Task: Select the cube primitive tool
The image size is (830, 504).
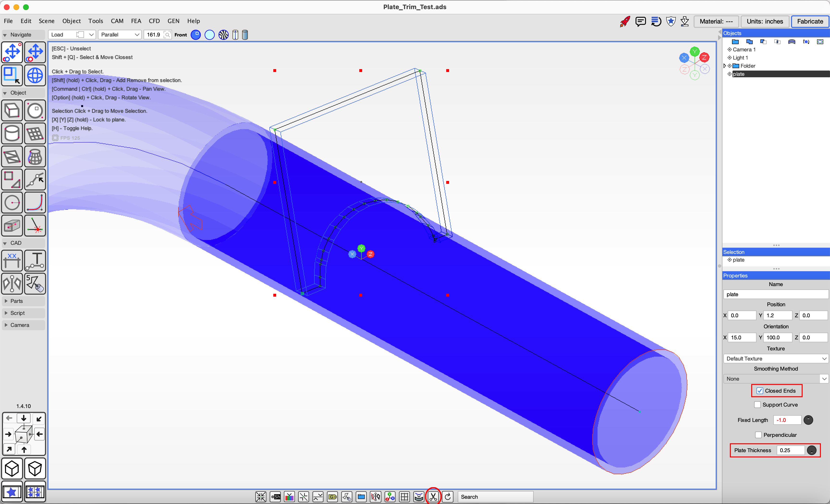Action: click(12, 110)
